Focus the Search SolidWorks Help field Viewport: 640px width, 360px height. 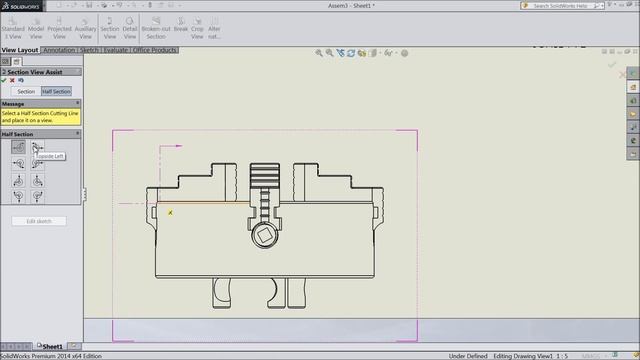click(560, 6)
